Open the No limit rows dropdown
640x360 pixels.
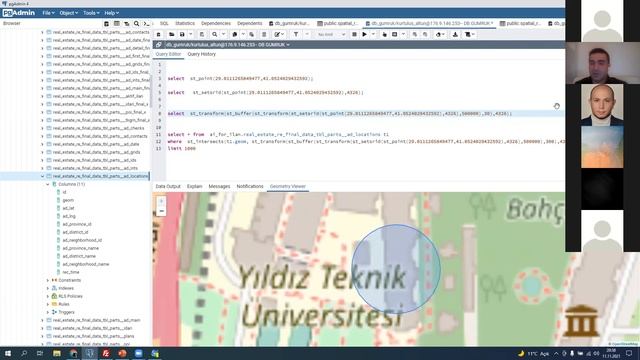pyautogui.click(x=331, y=35)
